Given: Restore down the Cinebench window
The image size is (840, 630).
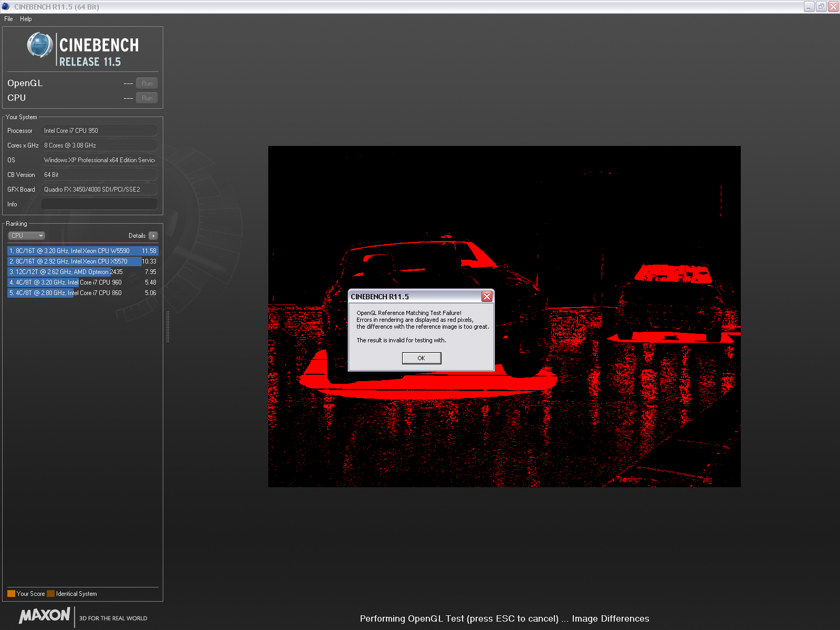Looking at the screenshot, I should tap(821, 7).
